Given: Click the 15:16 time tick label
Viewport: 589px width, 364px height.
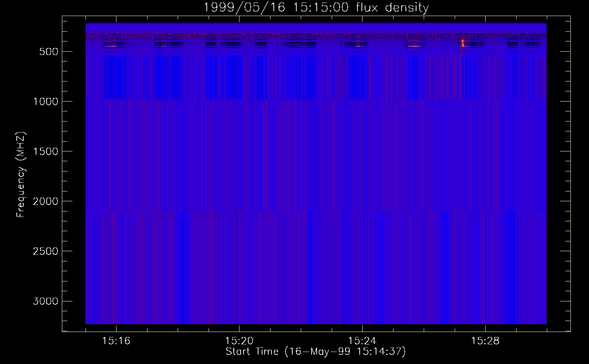Looking at the screenshot, I should pos(116,341).
